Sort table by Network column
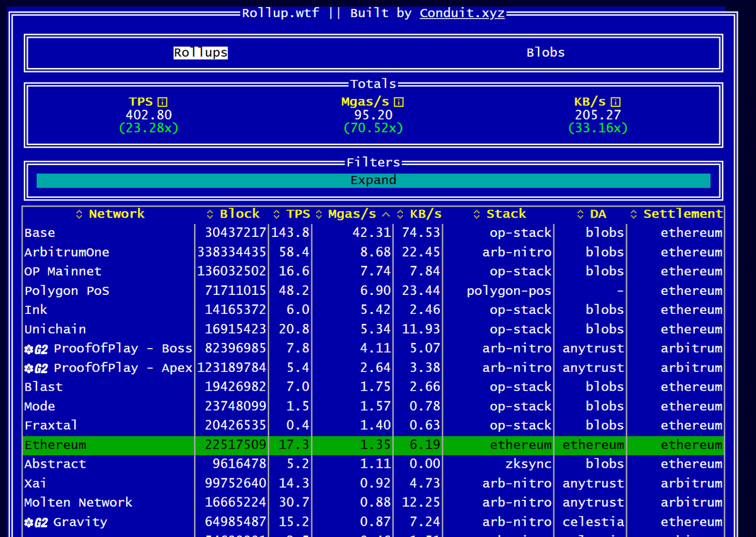The height and width of the screenshot is (537, 756). [110, 214]
